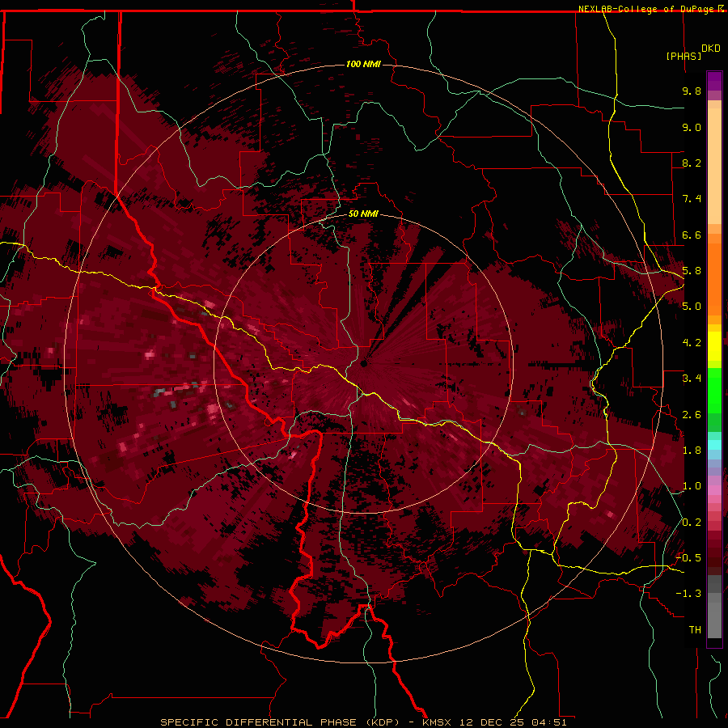728x728 pixels.
Task: Select the 1.0 scale value
Action: pyautogui.click(x=692, y=486)
